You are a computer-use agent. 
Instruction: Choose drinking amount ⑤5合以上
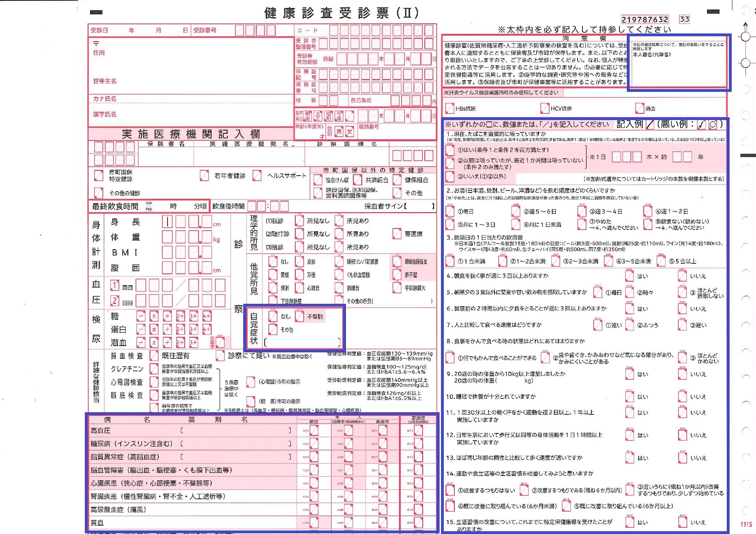tap(661, 261)
